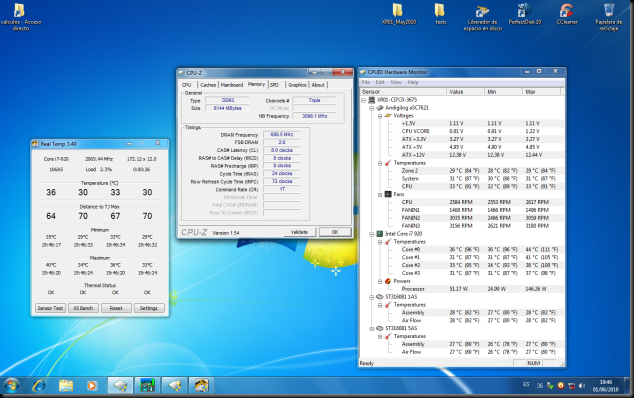Screen dimensions: 634x398
Task: Open the Help menu in Hardware Monitor
Action: click(413, 82)
